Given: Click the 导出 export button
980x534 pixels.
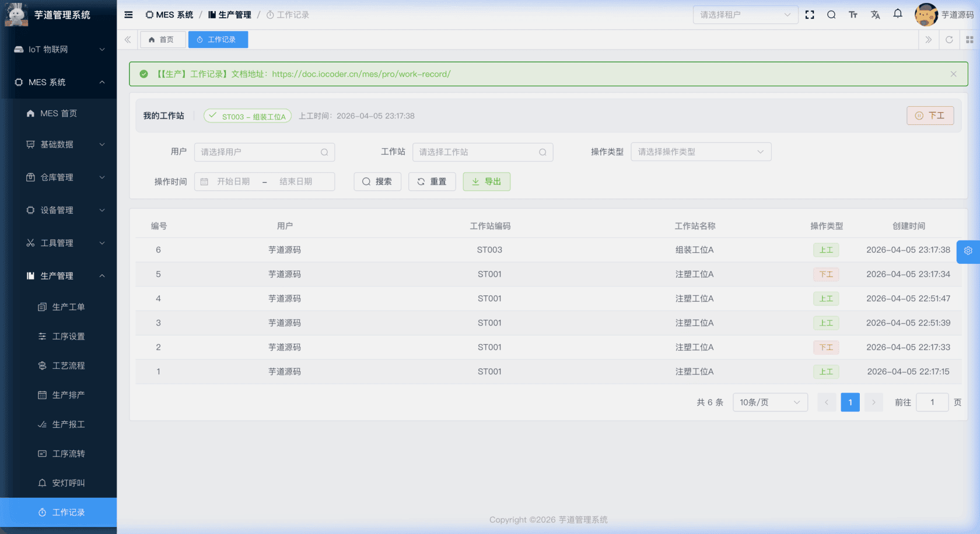Looking at the screenshot, I should pyautogui.click(x=487, y=182).
